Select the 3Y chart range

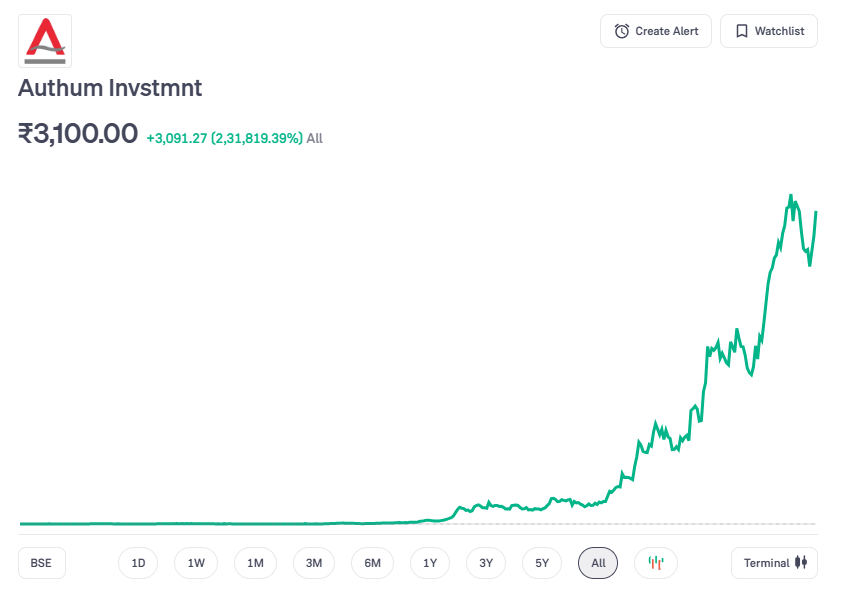[486, 563]
